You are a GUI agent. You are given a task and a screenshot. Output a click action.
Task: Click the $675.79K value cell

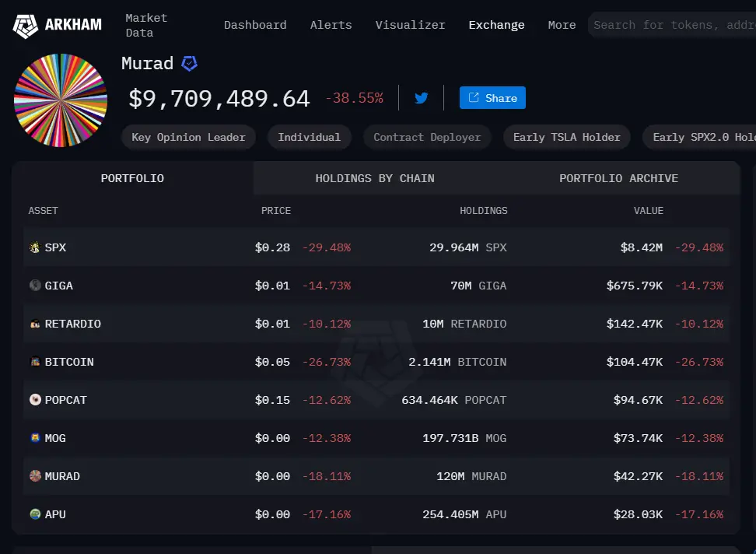pyautogui.click(x=635, y=286)
